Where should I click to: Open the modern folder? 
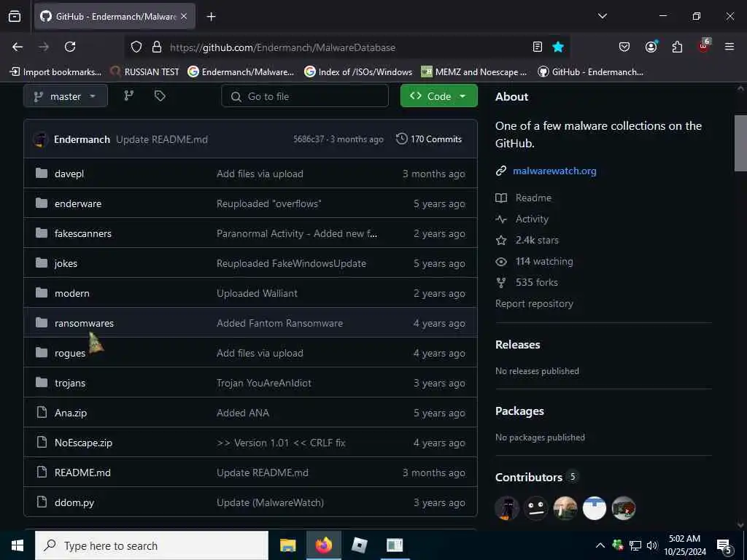coord(72,293)
